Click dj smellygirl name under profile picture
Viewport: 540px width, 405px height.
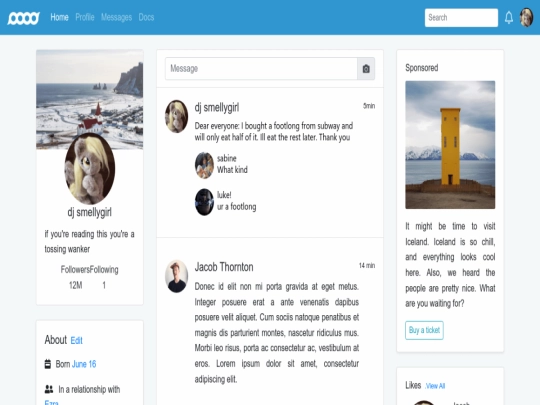90,212
